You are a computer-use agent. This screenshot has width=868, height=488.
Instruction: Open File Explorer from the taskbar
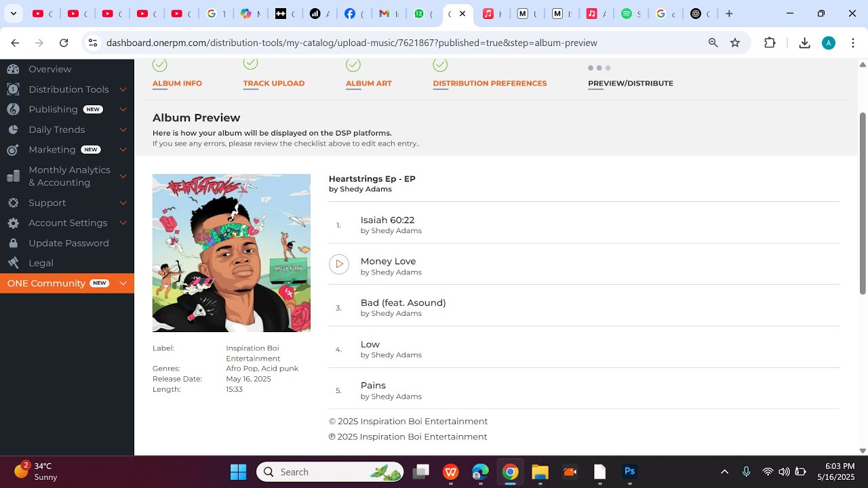pos(540,472)
